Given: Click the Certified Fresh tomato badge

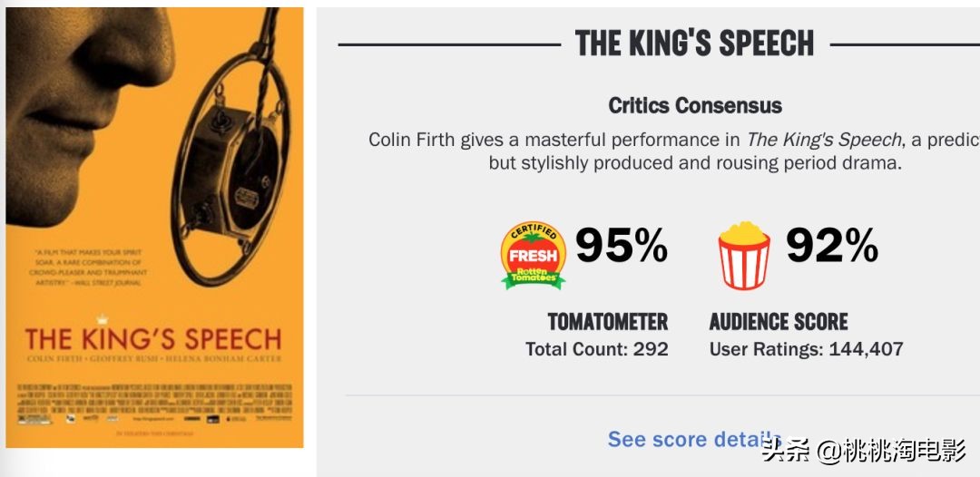Looking at the screenshot, I should click(x=534, y=256).
